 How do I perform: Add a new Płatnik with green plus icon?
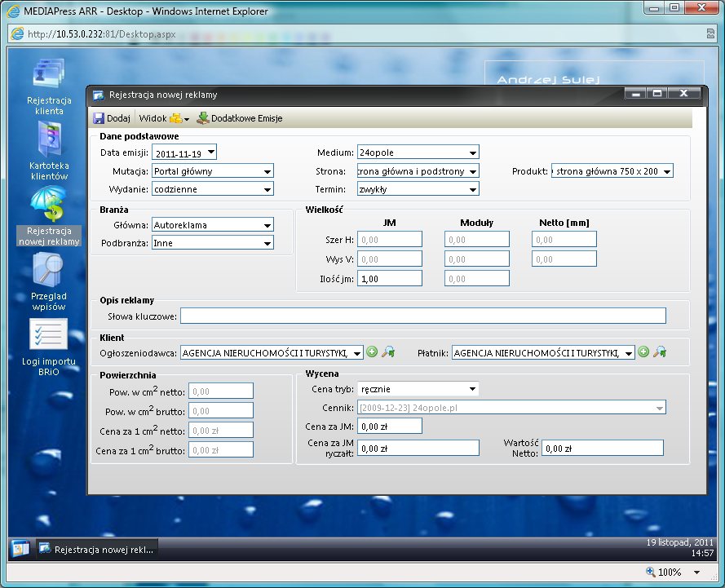point(643,352)
